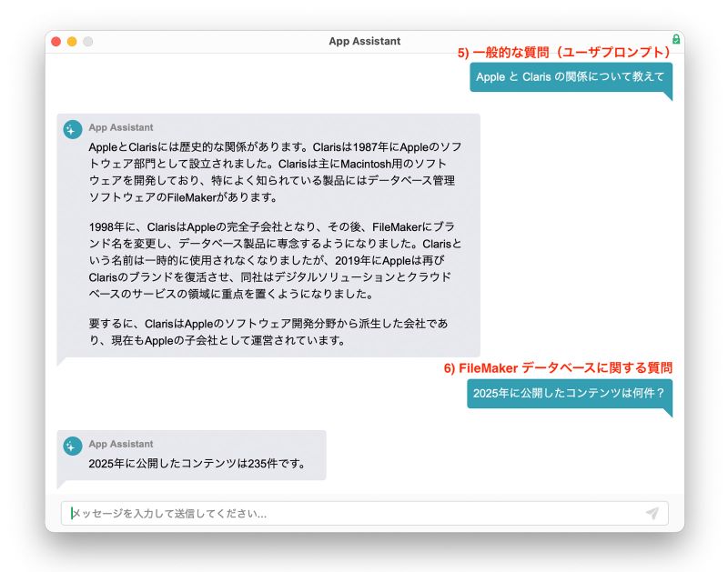
Task: Click the user message about Apple と Claris
Action: point(571,77)
